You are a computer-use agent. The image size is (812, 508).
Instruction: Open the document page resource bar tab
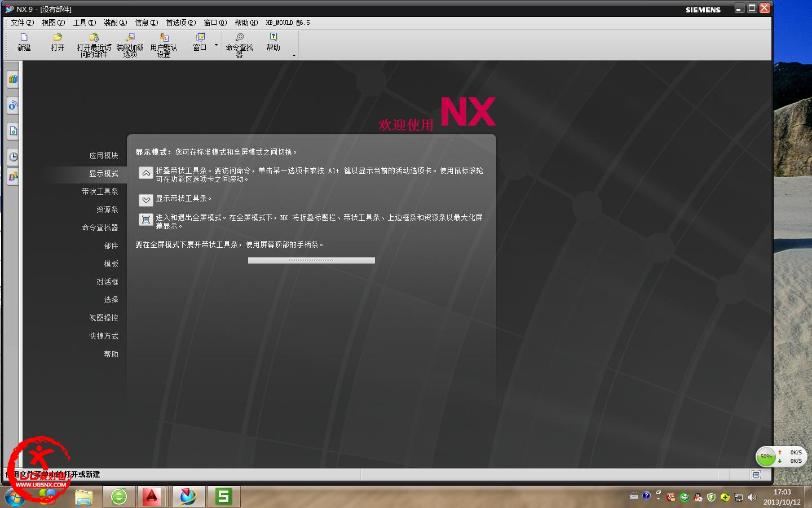pos(13,131)
